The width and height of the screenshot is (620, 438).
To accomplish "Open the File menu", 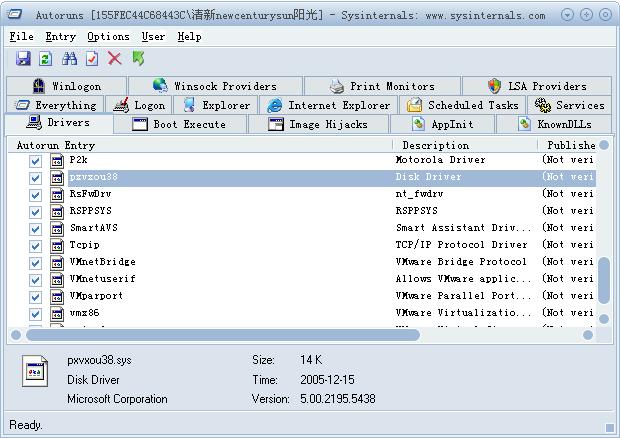I will click(21, 36).
